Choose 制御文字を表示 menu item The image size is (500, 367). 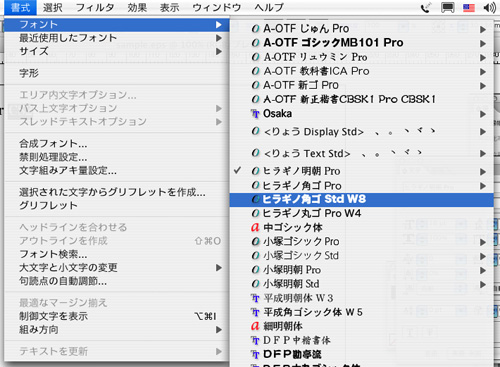click(x=117, y=316)
